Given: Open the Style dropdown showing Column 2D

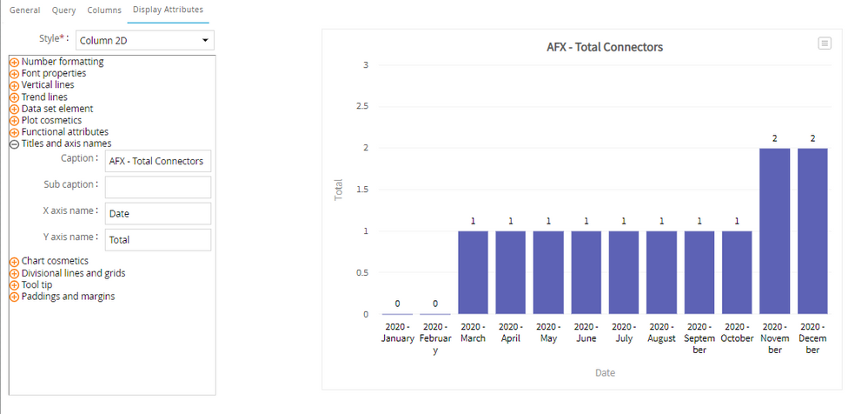Looking at the screenshot, I should (x=144, y=40).
